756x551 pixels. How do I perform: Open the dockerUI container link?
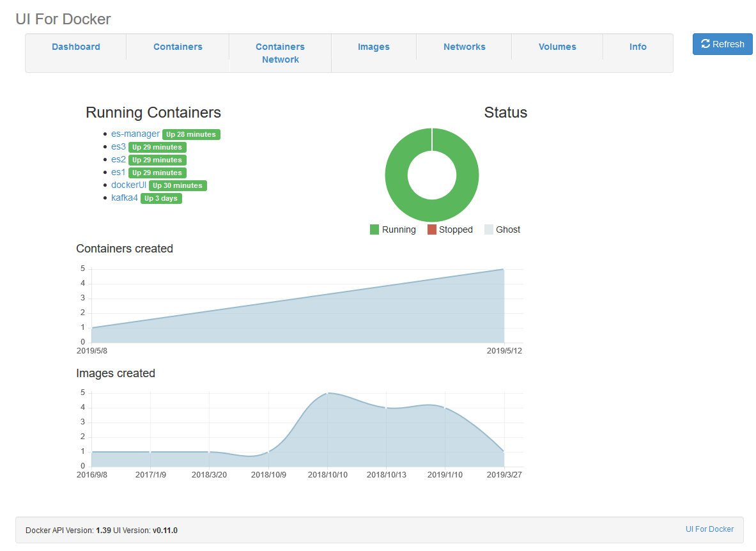[x=128, y=185]
